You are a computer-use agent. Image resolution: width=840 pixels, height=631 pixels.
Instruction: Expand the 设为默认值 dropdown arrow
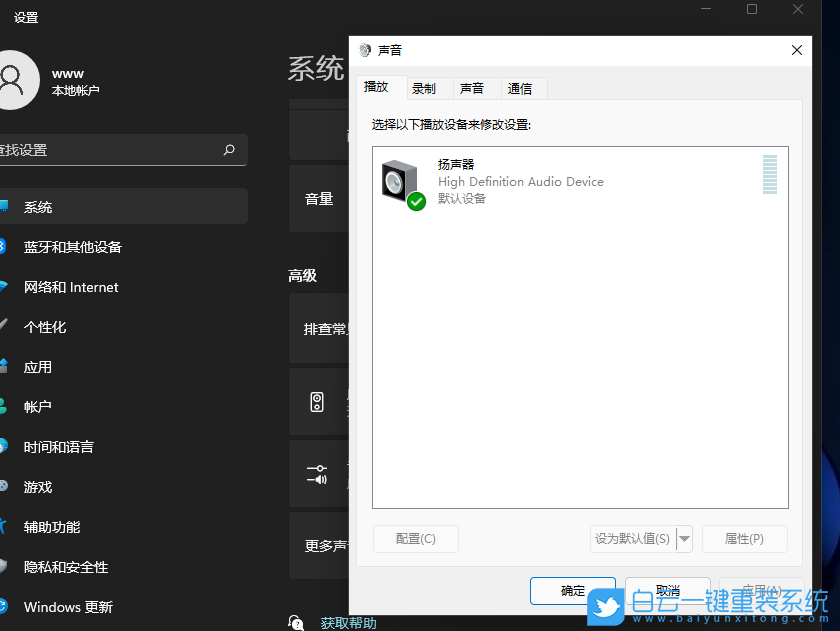click(686, 539)
